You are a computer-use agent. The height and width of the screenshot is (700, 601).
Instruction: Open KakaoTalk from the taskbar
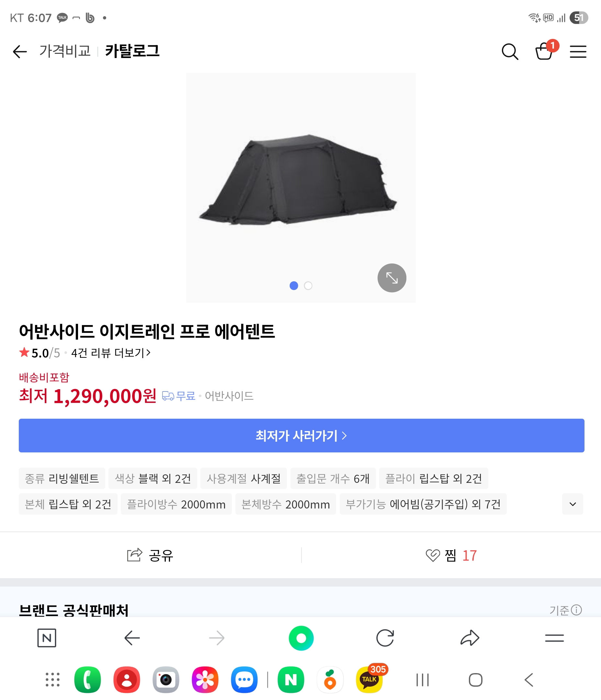point(369,679)
